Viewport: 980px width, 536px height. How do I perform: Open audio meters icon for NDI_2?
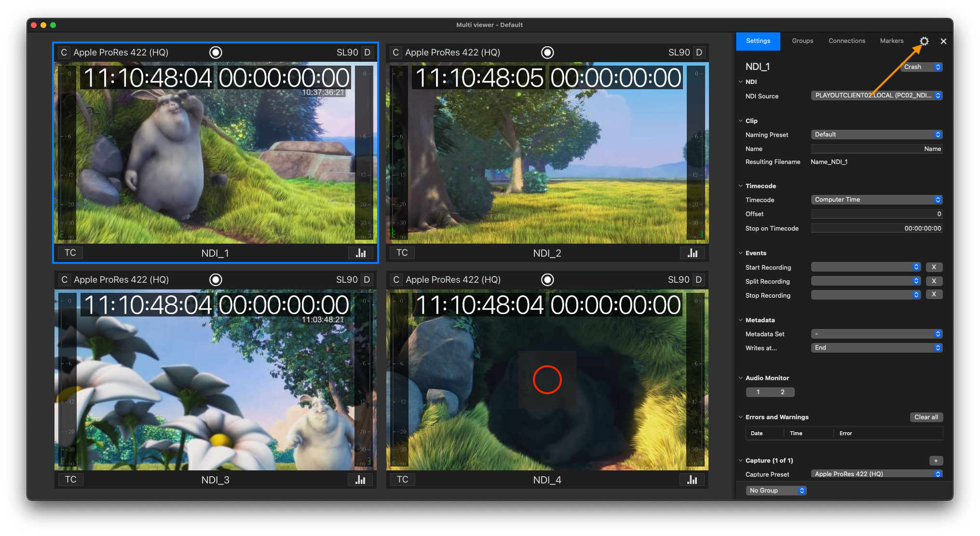[693, 253]
